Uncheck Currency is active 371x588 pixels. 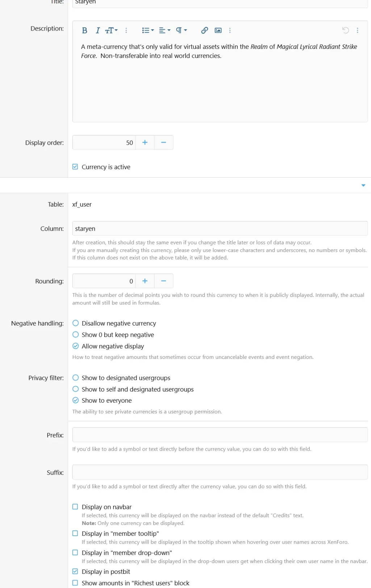point(75,167)
